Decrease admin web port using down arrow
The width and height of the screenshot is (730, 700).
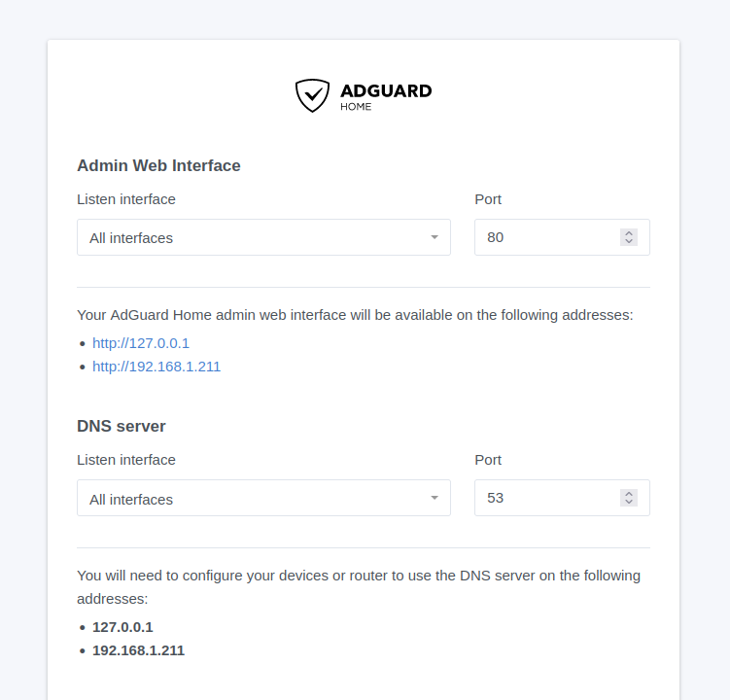(629, 242)
